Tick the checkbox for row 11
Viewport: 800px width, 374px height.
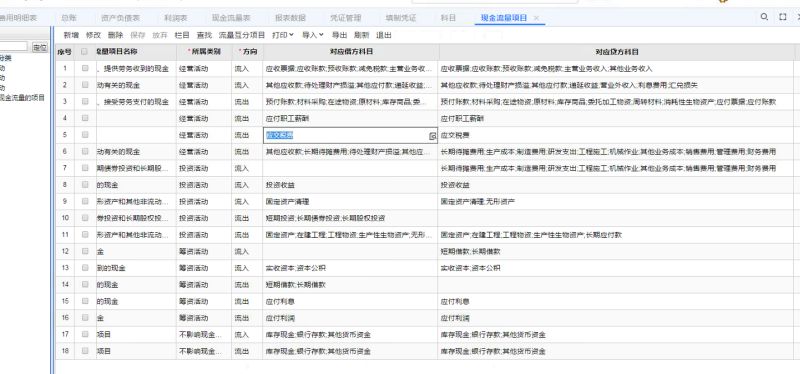(85, 235)
